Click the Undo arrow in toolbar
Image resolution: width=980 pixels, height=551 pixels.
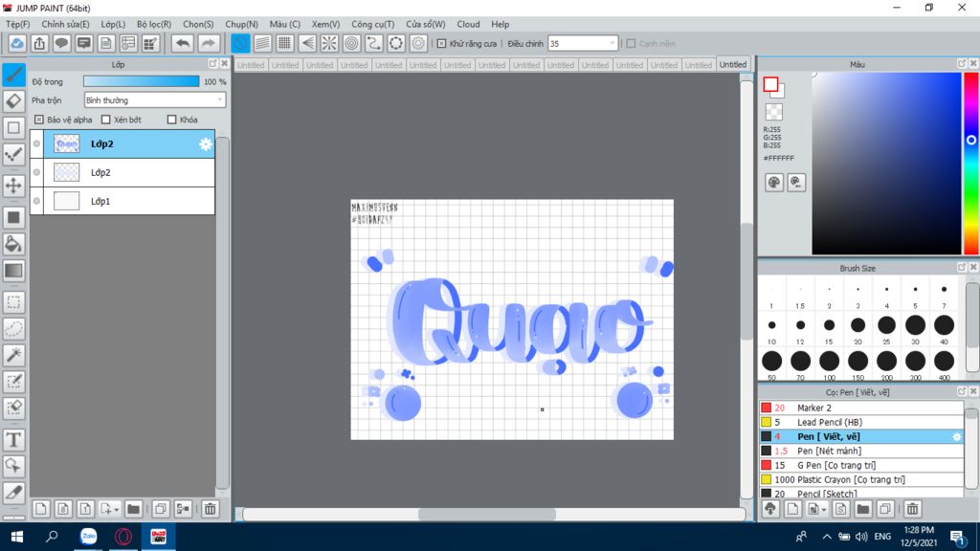point(183,43)
